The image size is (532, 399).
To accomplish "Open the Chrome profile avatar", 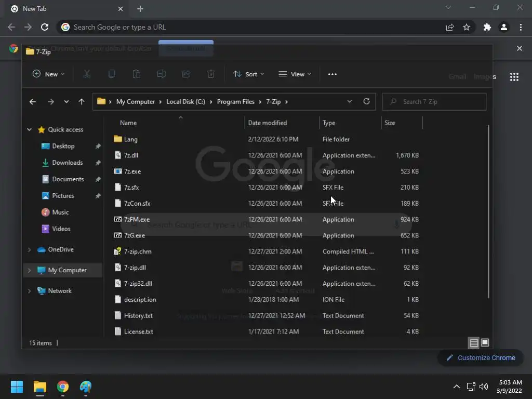I will tap(504, 27).
